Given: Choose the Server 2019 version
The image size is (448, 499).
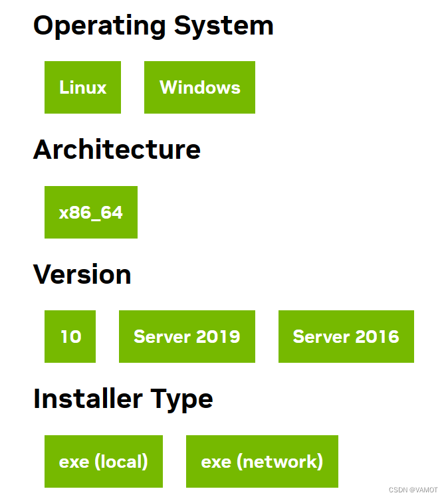Looking at the screenshot, I should pos(187,336).
